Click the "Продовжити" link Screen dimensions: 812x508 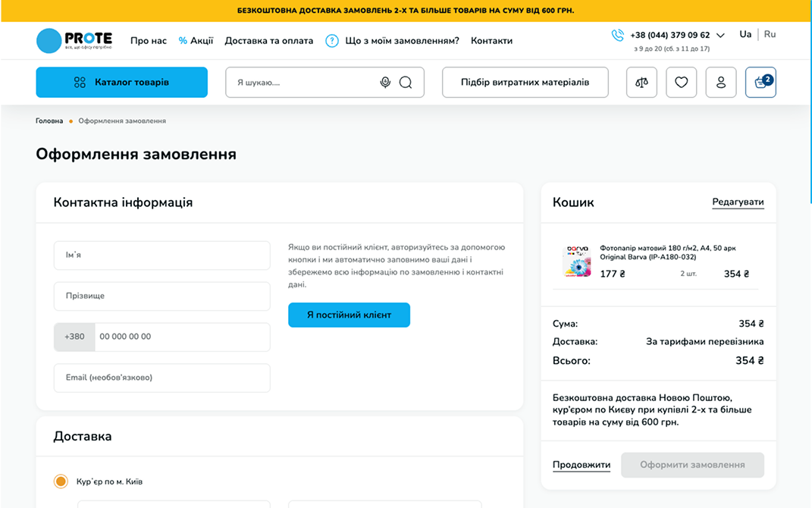[x=581, y=465]
